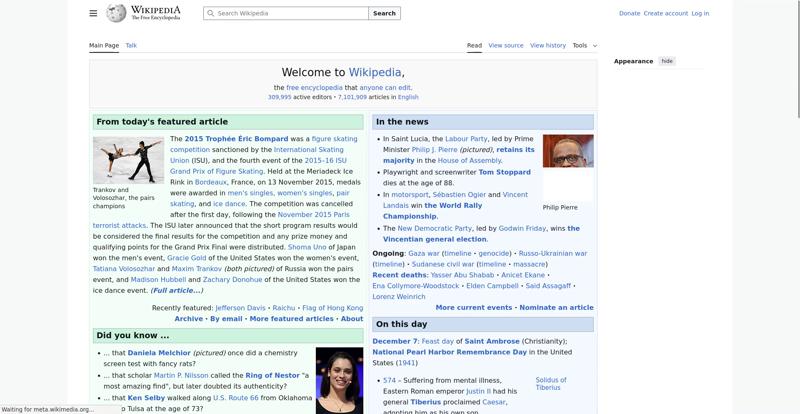Focus the Search Wikipedia input field

click(x=290, y=14)
